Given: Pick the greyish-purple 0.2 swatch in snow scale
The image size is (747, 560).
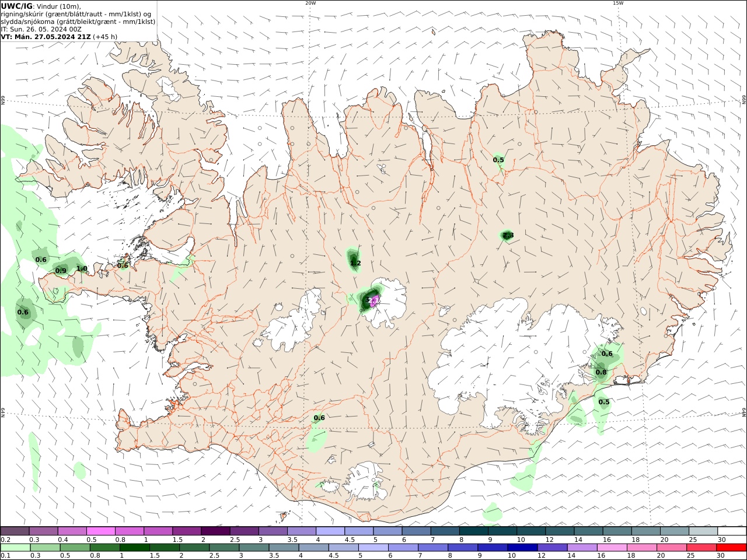Looking at the screenshot, I should 15,531.
